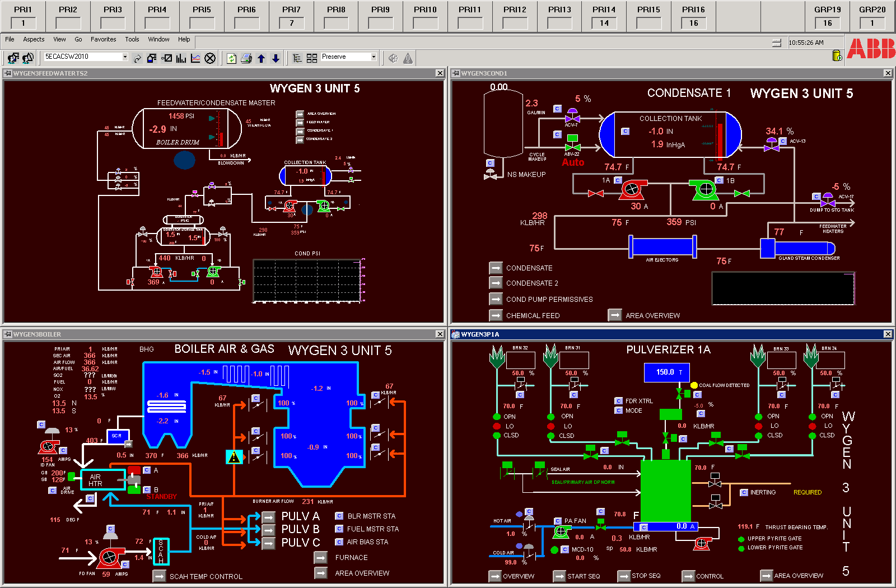The image size is (896, 588).
Task: Click the blue up arrow toolbar icon
Action: [261, 58]
